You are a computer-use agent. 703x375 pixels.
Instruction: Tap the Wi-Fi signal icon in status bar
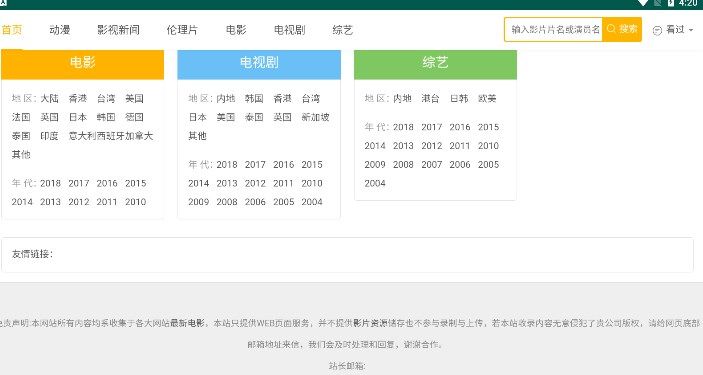point(644,3)
